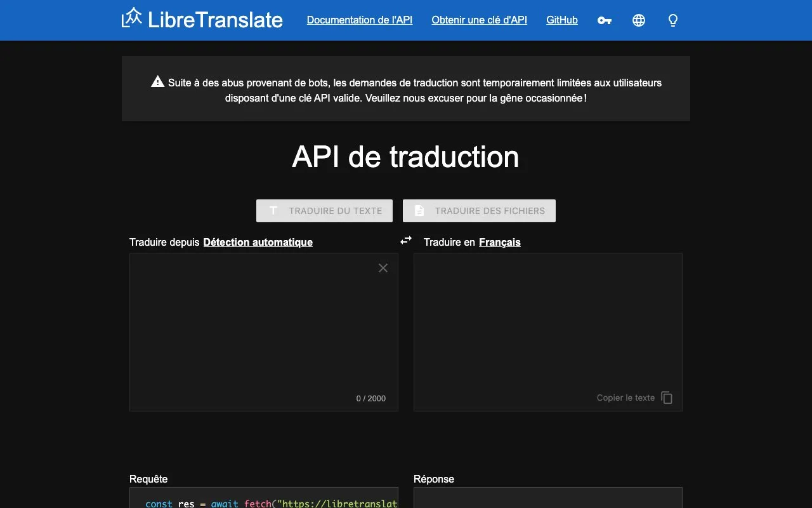Viewport: 812px width, 508px height.
Task: Click the Requête heading
Action: coord(148,479)
